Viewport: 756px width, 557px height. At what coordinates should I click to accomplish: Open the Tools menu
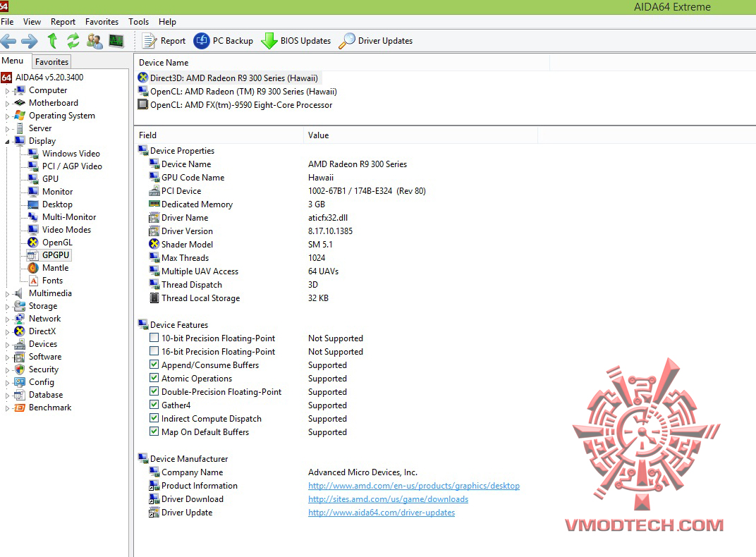tap(138, 22)
